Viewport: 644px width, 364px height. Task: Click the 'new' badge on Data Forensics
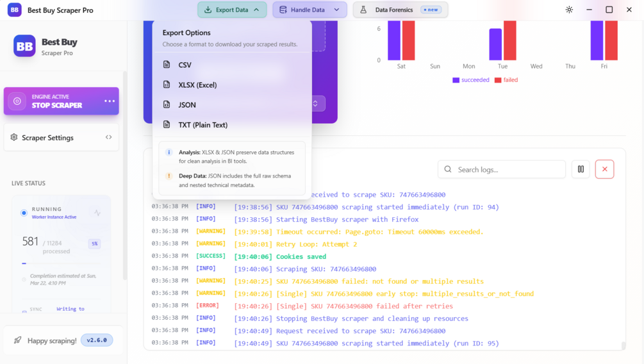coord(431,10)
